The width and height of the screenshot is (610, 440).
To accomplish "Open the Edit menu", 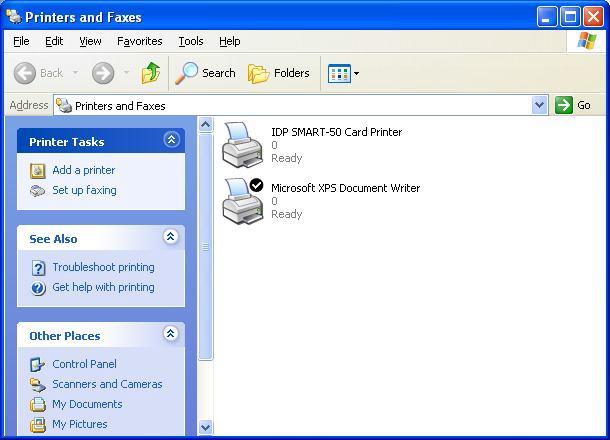I will [54, 41].
